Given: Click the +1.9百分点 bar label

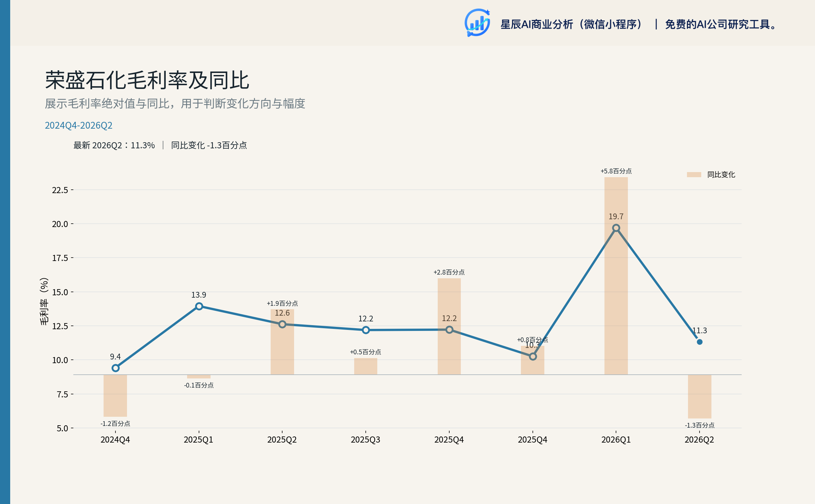Looking at the screenshot, I should coord(282,303).
